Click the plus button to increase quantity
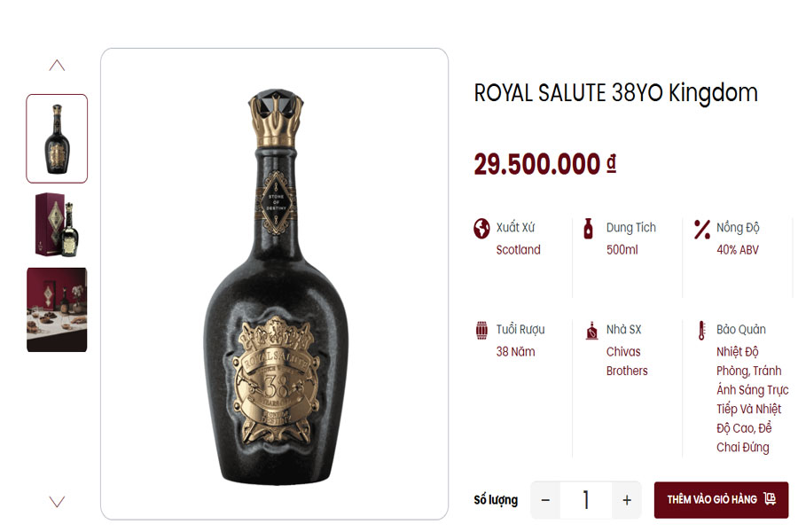The height and width of the screenshot is (532, 798). (627, 499)
